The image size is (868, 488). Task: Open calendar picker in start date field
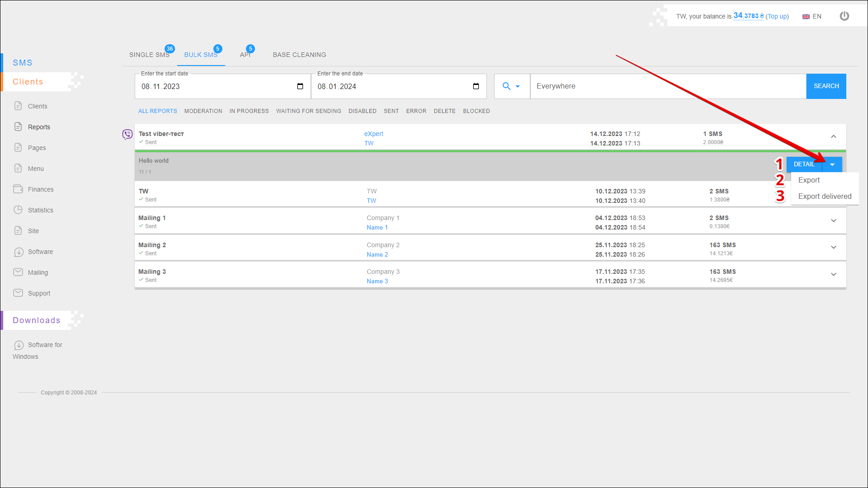pyautogui.click(x=300, y=86)
